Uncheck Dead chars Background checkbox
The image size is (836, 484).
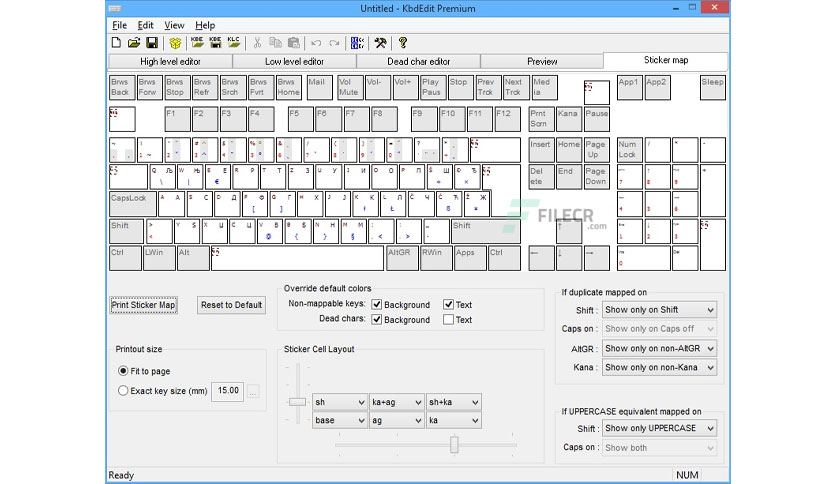coord(376,319)
